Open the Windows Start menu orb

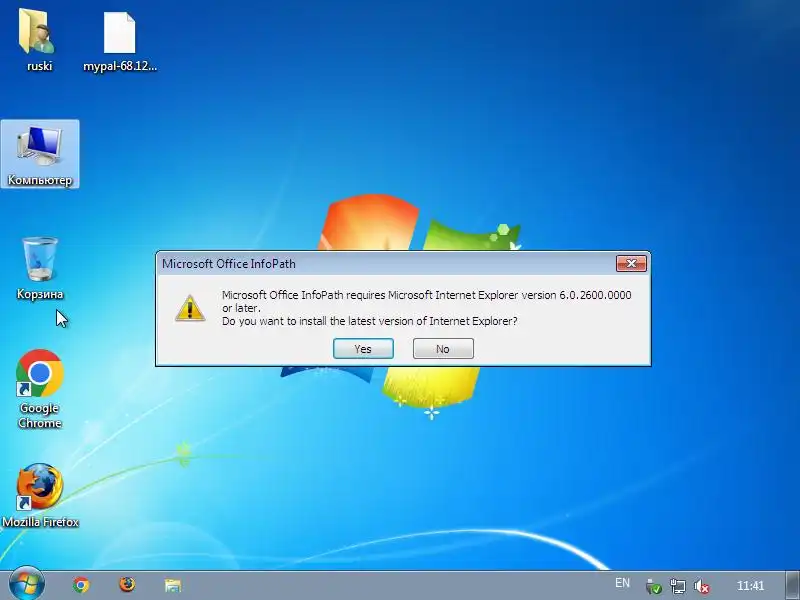pyautogui.click(x=27, y=584)
